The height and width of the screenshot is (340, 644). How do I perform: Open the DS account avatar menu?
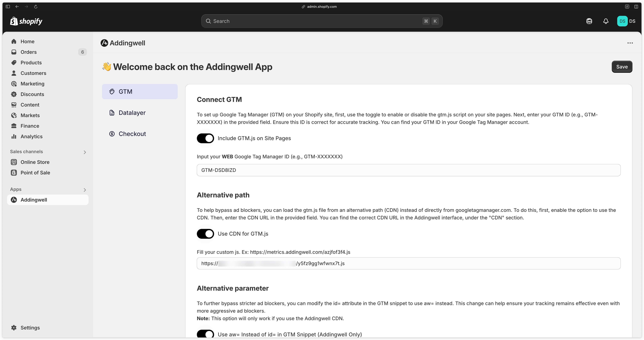coord(622,21)
